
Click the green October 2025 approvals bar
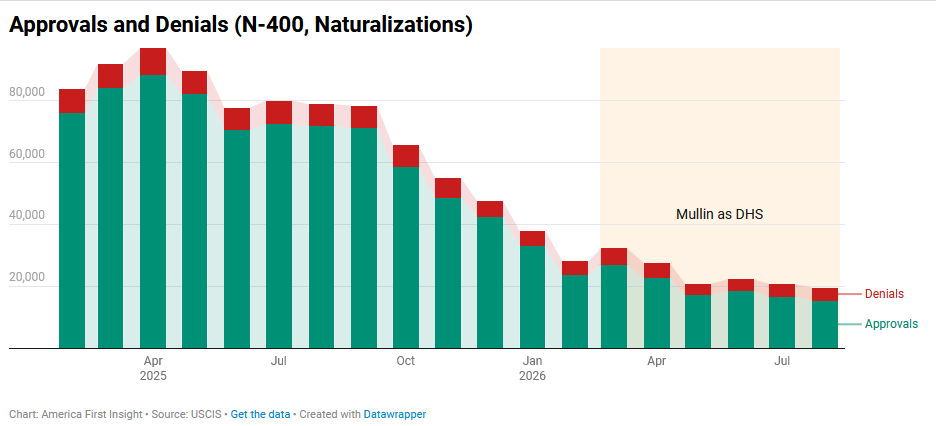click(x=406, y=257)
